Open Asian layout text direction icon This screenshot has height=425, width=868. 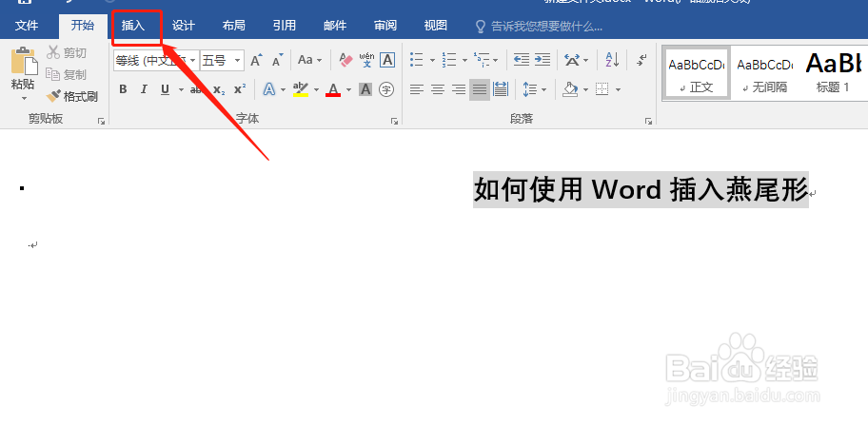[572, 60]
